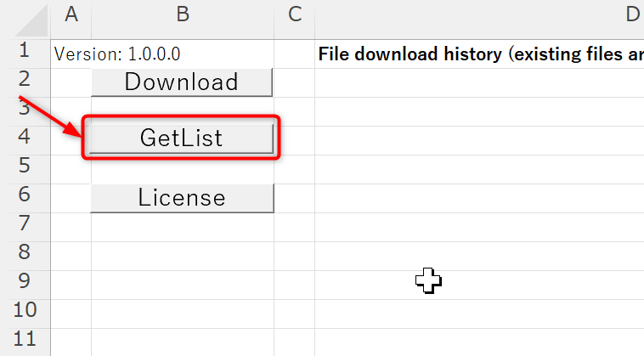
Task: Select column A header
Action: coord(71,14)
